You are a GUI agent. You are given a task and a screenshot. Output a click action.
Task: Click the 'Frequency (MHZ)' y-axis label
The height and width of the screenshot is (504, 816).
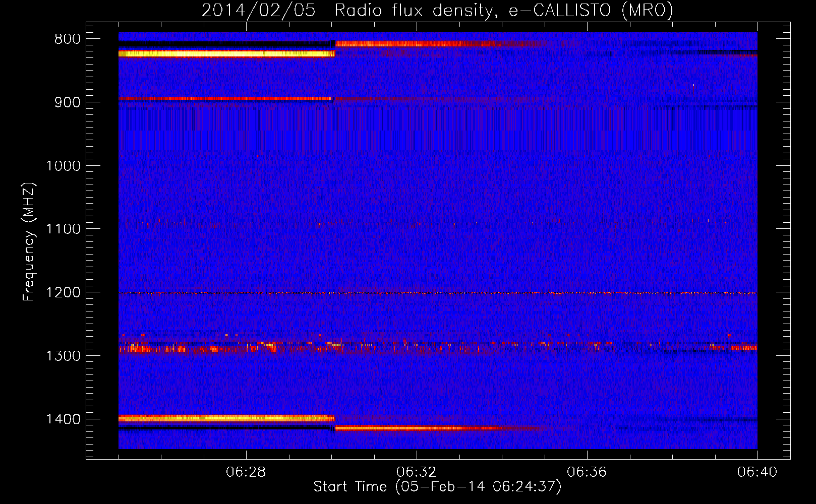tap(29, 242)
